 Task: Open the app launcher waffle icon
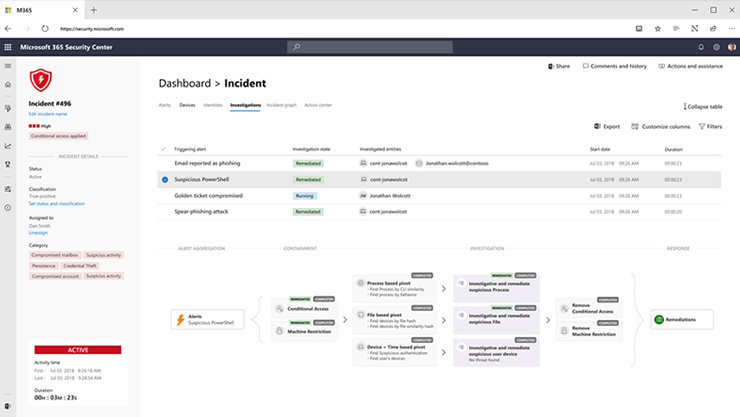pos(8,47)
